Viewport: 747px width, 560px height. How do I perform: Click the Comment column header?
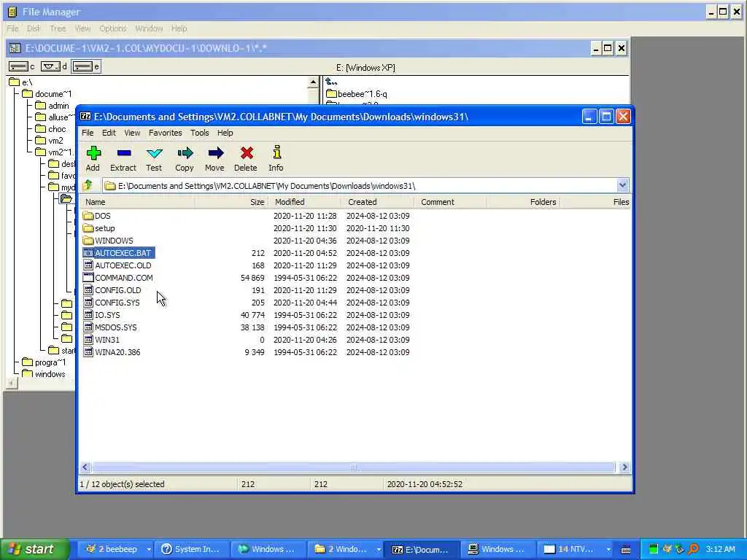coord(451,202)
